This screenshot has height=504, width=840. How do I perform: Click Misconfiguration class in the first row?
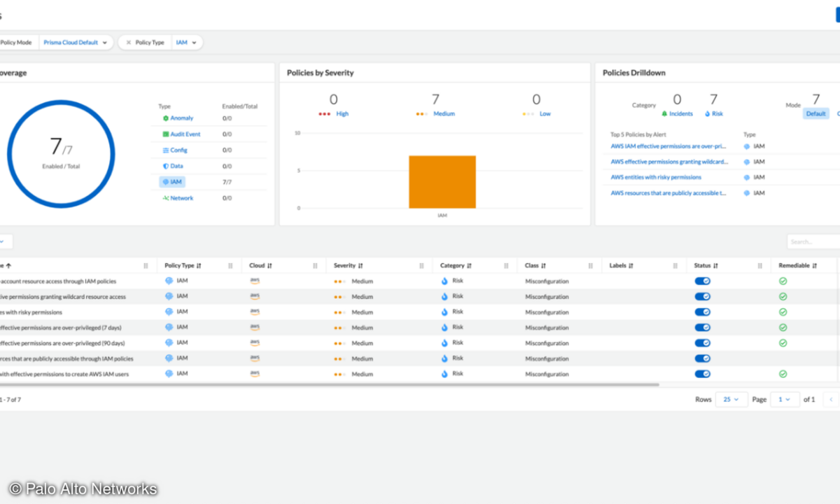click(547, 281)
